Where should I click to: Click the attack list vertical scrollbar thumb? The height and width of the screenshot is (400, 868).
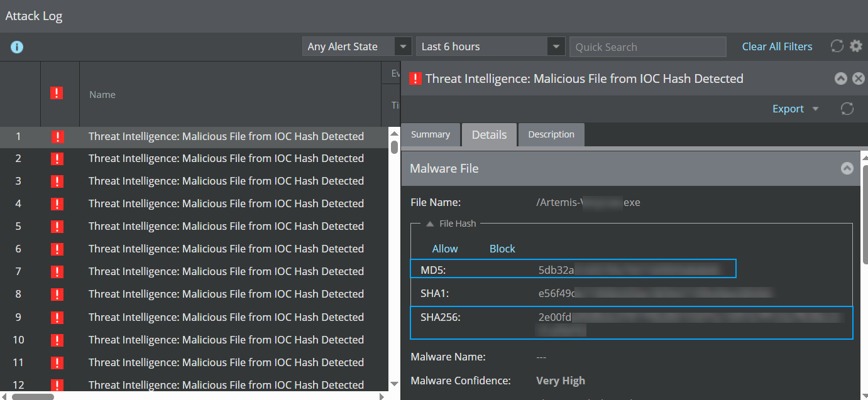coord(394,147)
